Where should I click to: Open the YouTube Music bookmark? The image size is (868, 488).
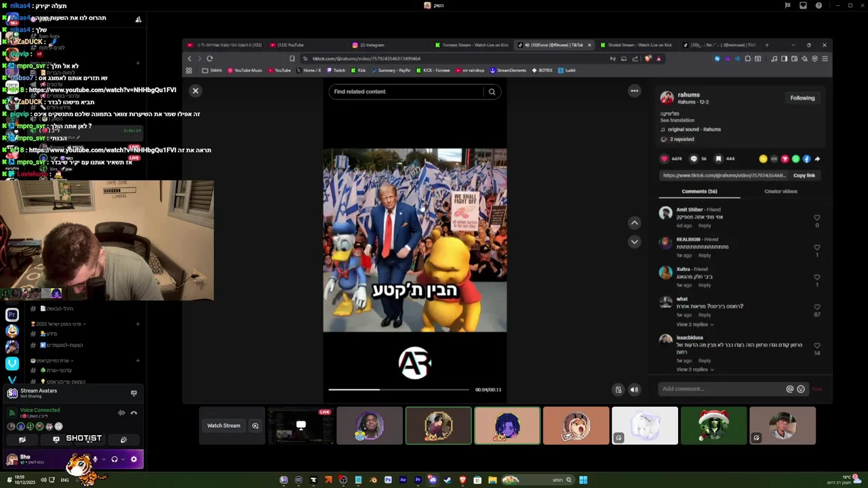245,70
